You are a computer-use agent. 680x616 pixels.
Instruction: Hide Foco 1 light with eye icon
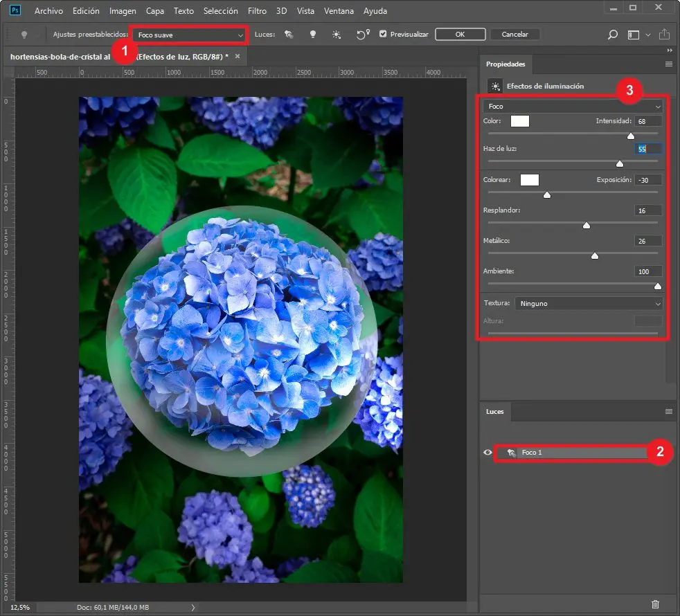[x=487, y=452]
